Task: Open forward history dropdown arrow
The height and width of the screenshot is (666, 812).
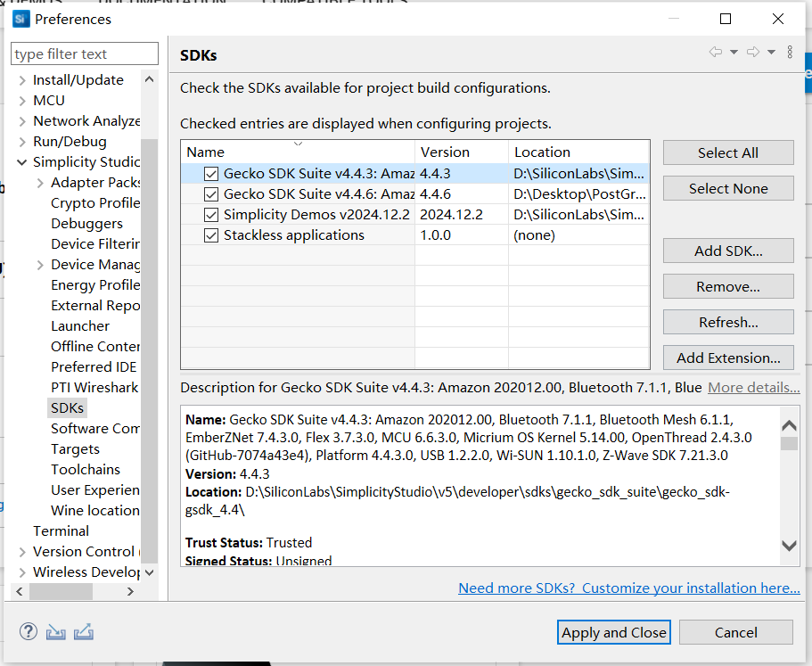Action: tap(771, 52)
